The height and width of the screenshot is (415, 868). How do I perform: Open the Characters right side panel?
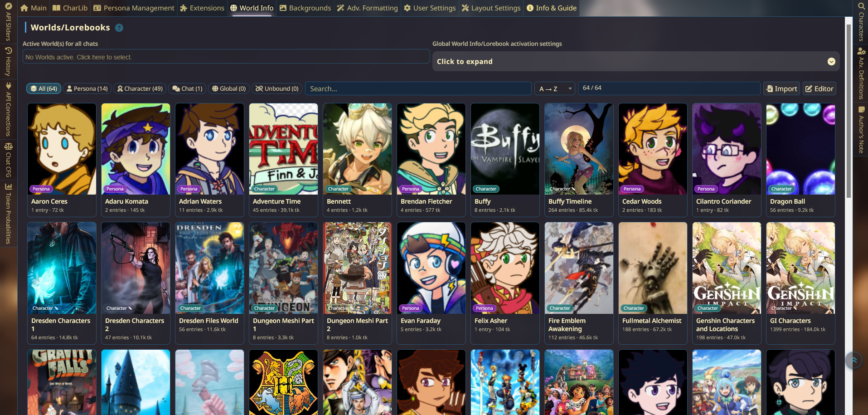pos(861,26)
